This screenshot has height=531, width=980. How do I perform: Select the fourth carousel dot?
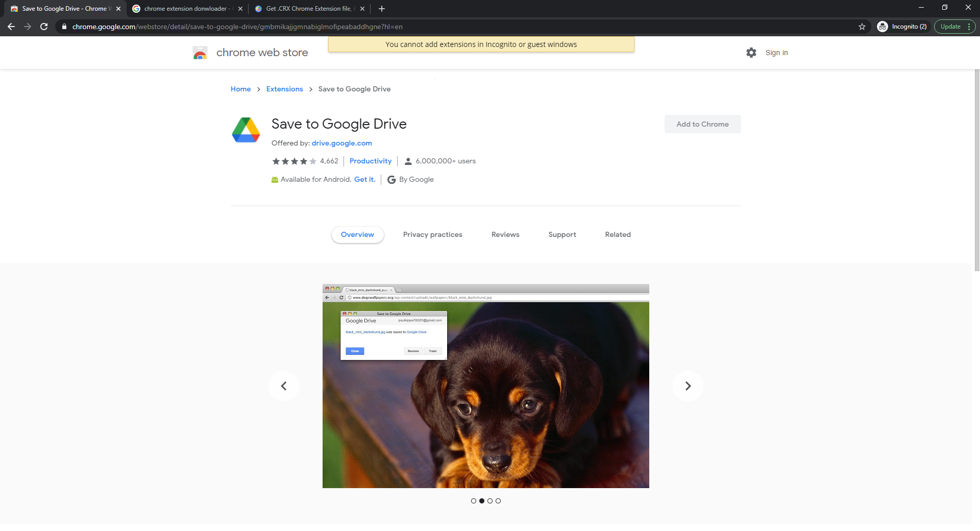tap(498, 501)
